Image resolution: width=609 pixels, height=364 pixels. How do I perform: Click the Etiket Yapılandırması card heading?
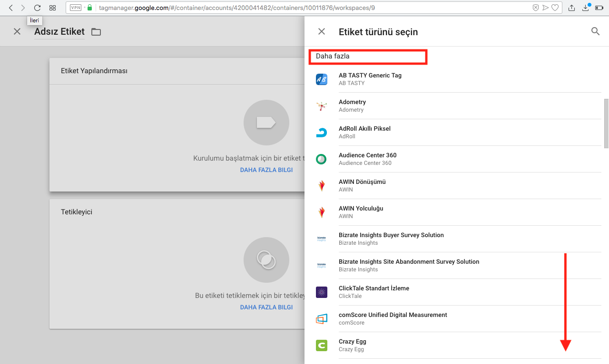(94, 71)
